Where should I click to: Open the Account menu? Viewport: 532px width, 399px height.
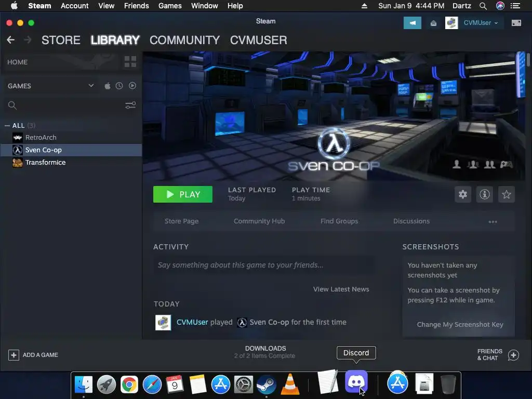click(x=74, y=6)
